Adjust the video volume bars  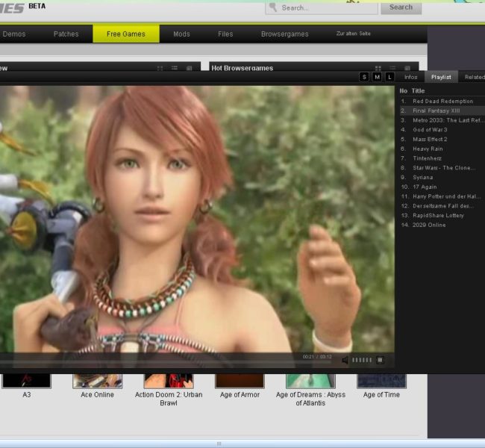click(362, 360)
